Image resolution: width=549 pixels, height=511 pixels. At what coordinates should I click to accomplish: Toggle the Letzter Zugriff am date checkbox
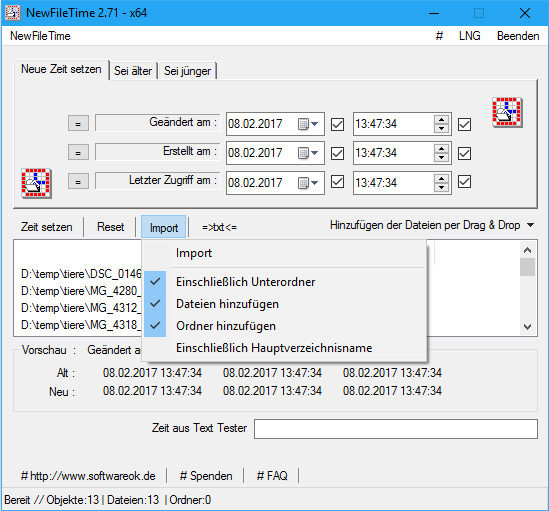[338, 182]
